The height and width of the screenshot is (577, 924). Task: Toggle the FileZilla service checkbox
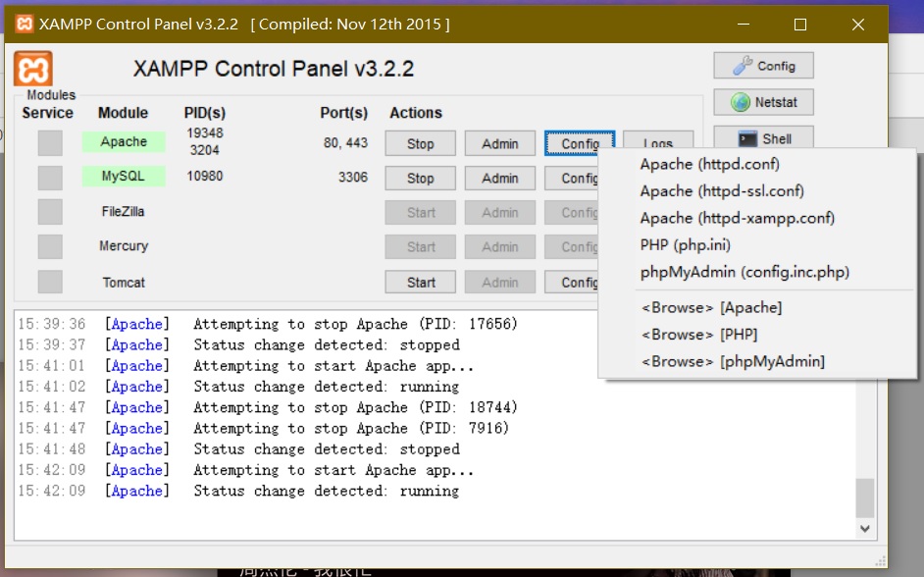[50, 212]
